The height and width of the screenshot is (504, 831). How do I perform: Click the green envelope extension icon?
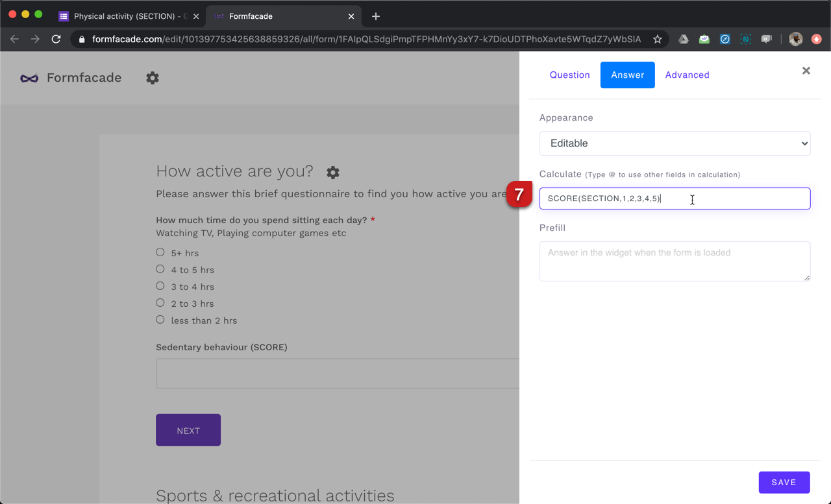click(704, 39)
